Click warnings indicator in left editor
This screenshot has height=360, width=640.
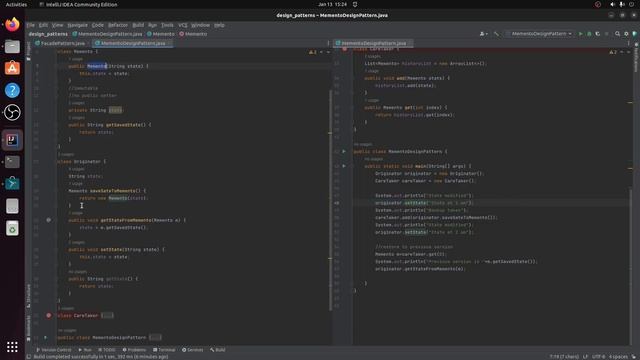pos(313,52)
